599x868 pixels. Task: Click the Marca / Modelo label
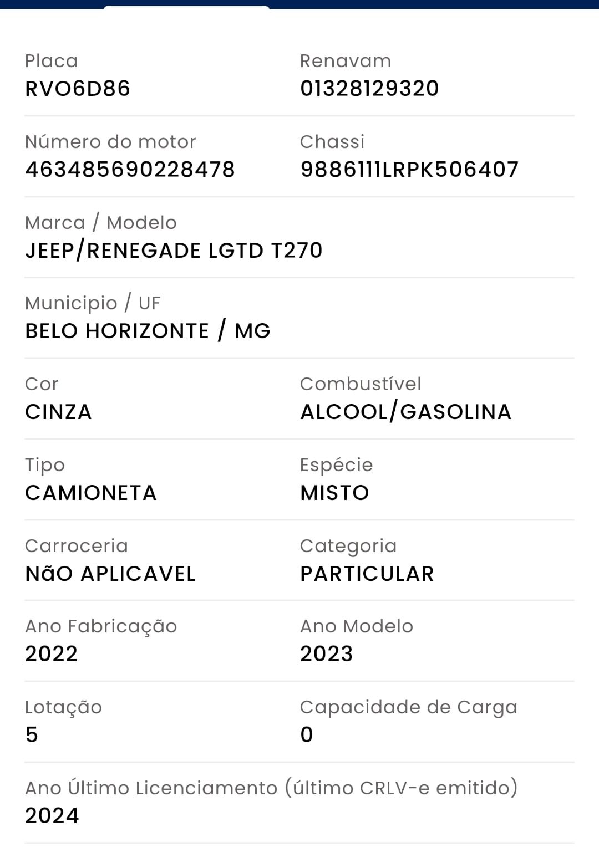point(101,223)
